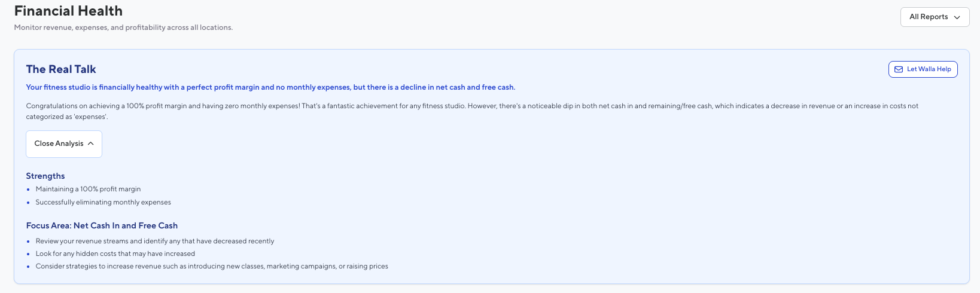Click the down chevron in All Reports
The width and height of the screenshot is (980, 293).
click(x=957, y=17)
